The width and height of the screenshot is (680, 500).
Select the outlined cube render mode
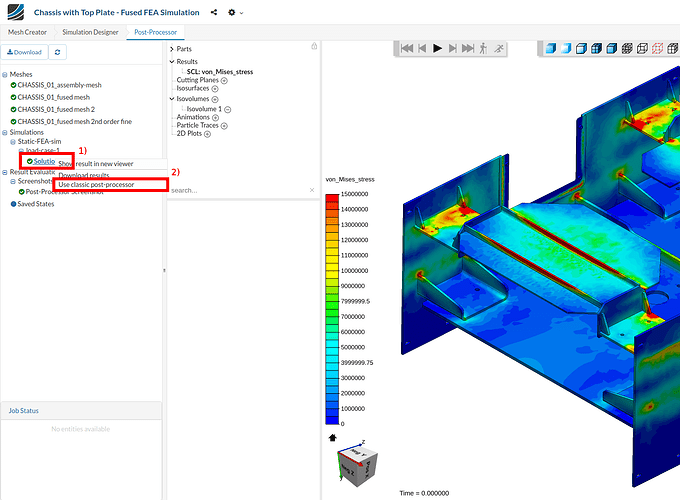point(581,48)
